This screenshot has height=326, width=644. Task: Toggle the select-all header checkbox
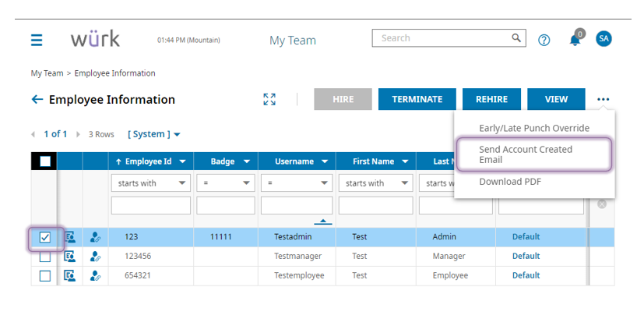pos(45,161)
